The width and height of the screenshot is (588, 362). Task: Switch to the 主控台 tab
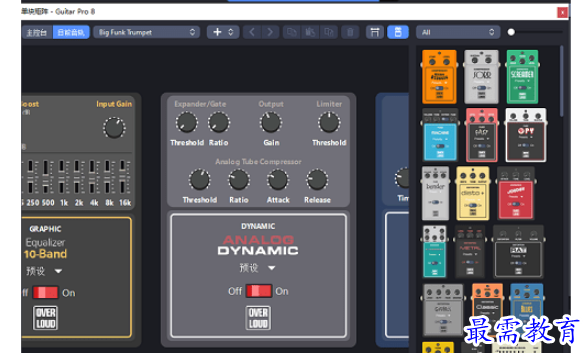[x=37, y=32]
